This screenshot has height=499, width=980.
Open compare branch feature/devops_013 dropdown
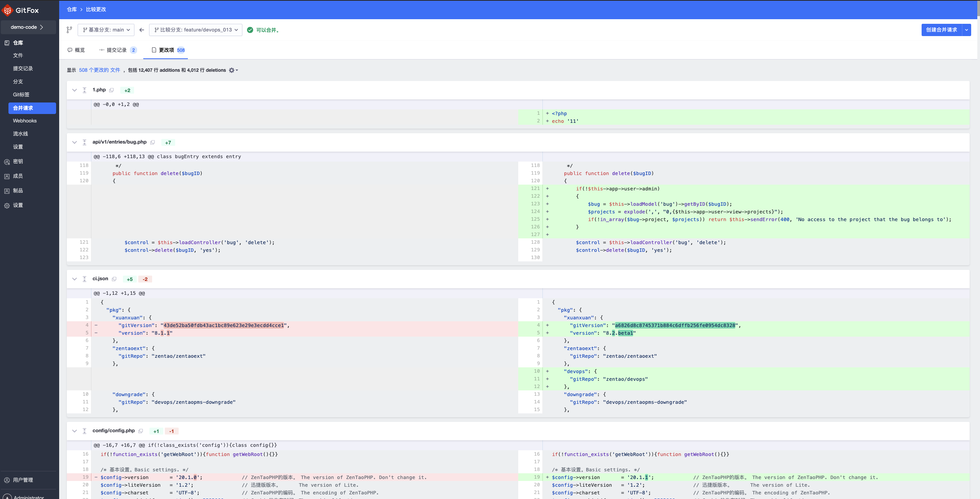pyautogui.click(x=196, y=30)
